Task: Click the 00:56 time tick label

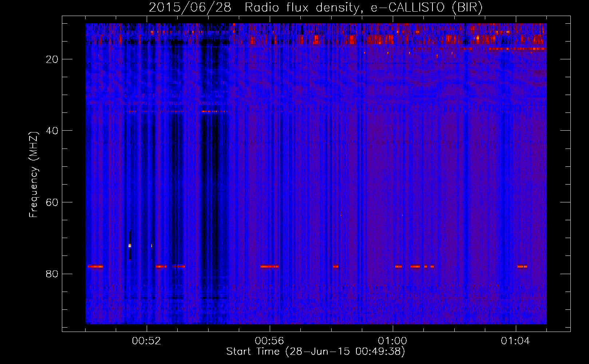Action: tap(269, 341)
